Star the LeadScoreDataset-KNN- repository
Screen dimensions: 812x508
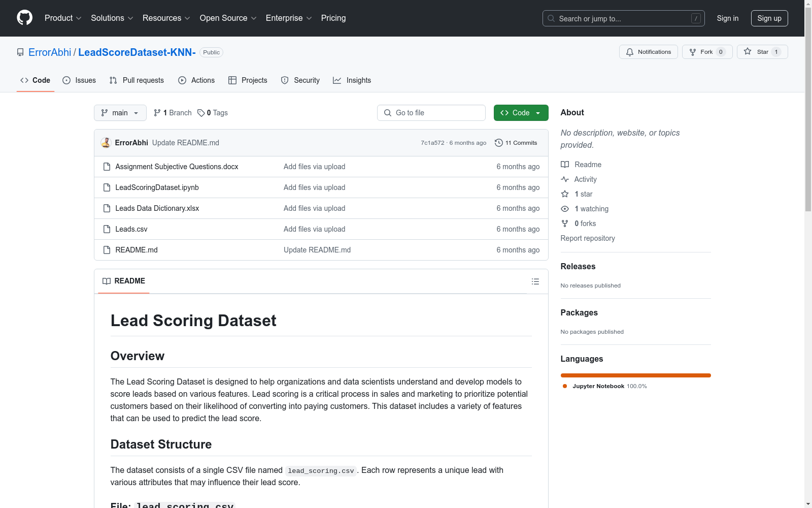pos(762,52)
